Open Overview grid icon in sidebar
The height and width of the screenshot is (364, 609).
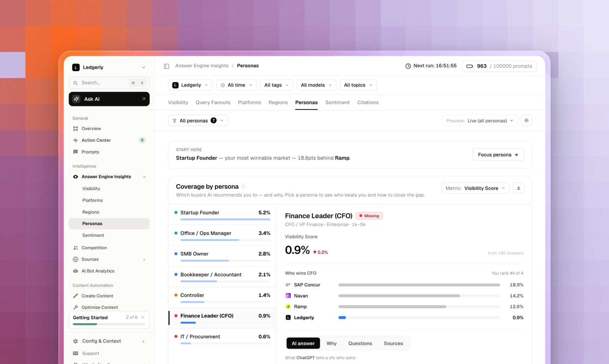(75, 129)
